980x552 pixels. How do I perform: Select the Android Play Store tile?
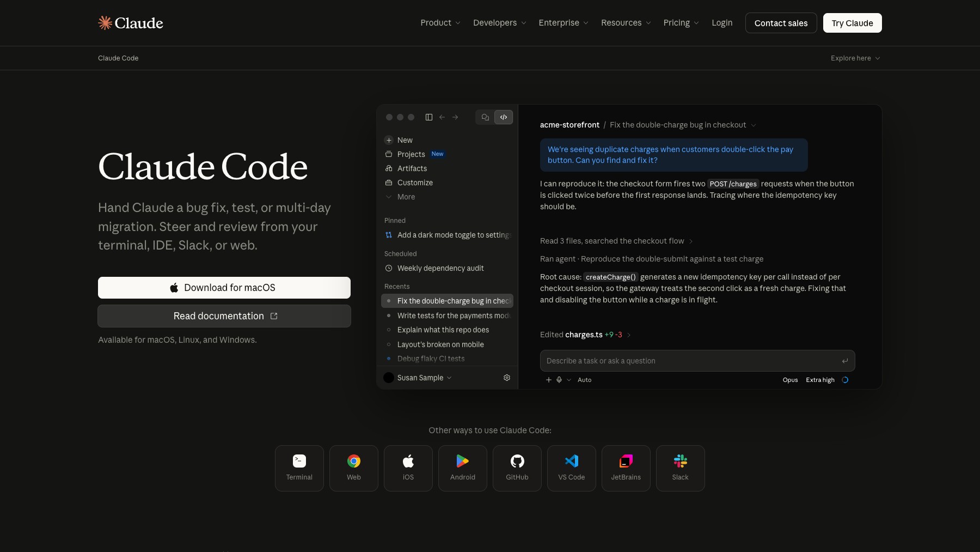[463, 468]
